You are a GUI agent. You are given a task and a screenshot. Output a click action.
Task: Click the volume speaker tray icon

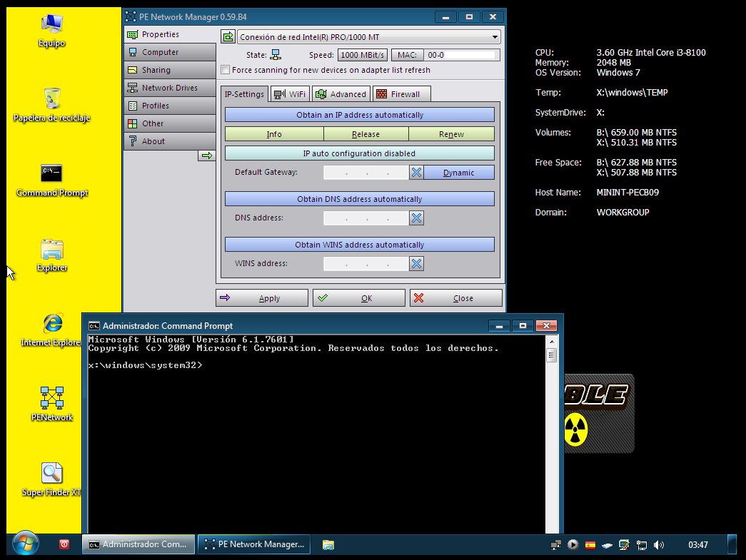pos(659,545)
